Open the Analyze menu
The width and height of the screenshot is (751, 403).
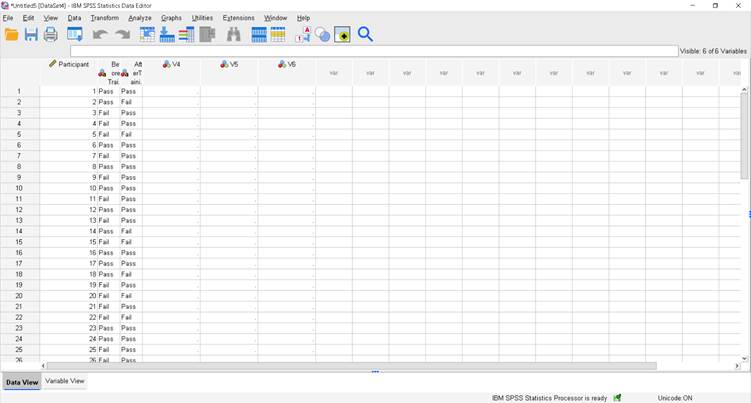[140, 18]
